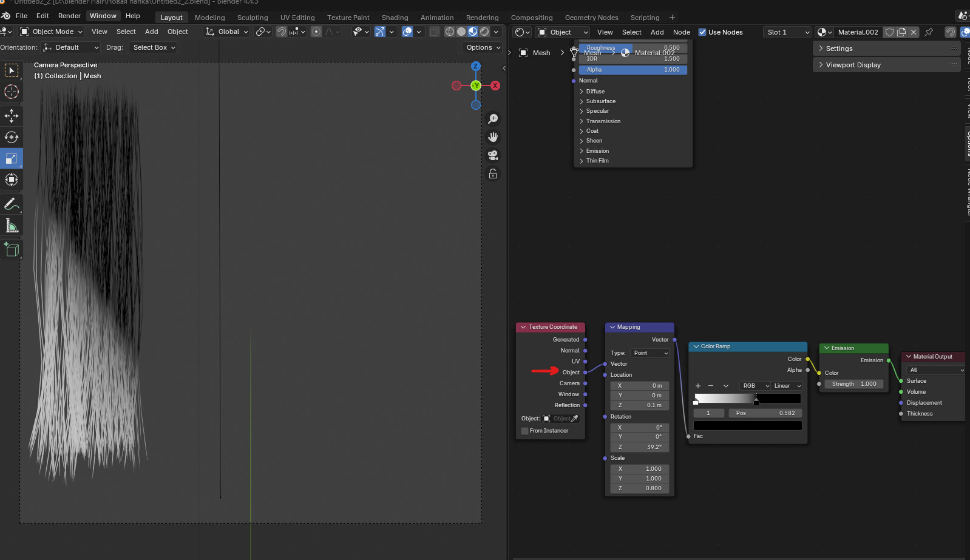This screenshot has height=560, width=970.
Task: Pick the Scale tool
Action: [x=12, y=158]
